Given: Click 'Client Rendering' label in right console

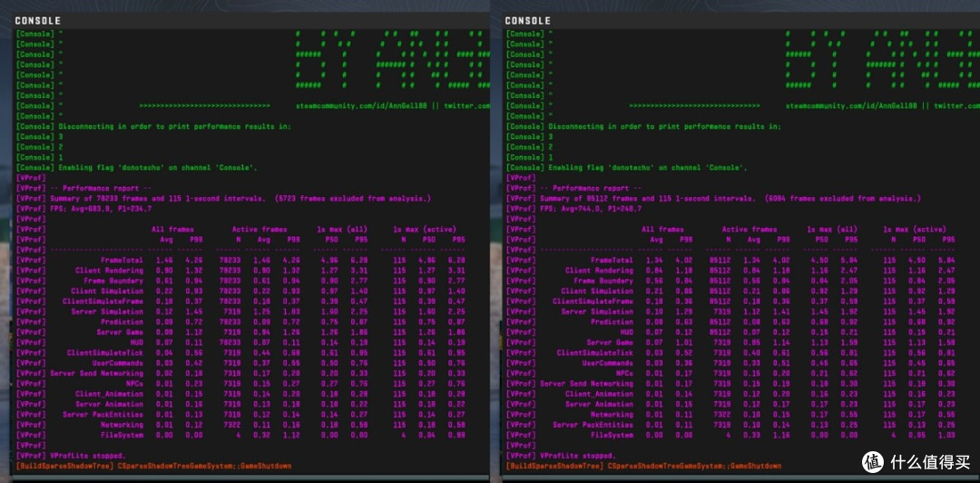Looking at the screenshot, I should (x=599, y=271).
